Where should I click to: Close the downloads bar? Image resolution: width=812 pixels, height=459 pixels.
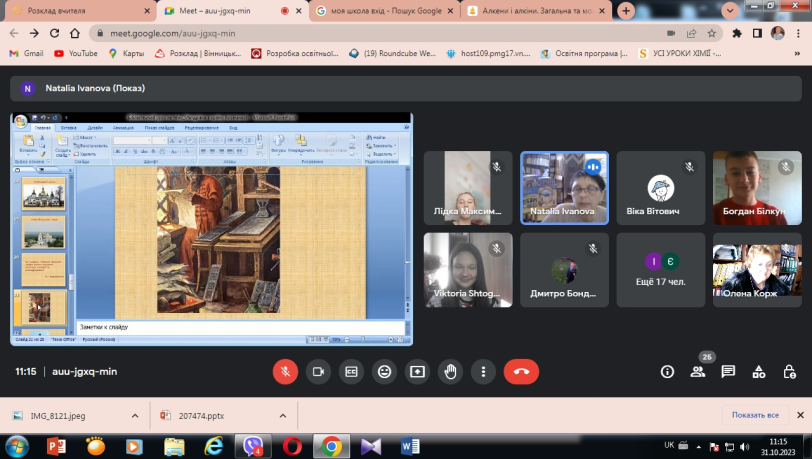point(800,415)
